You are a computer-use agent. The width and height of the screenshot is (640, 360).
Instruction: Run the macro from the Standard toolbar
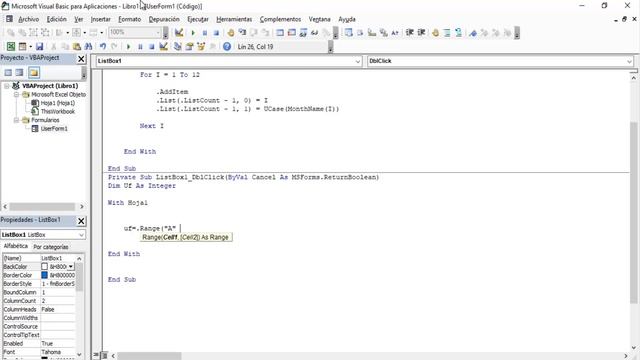129,47
